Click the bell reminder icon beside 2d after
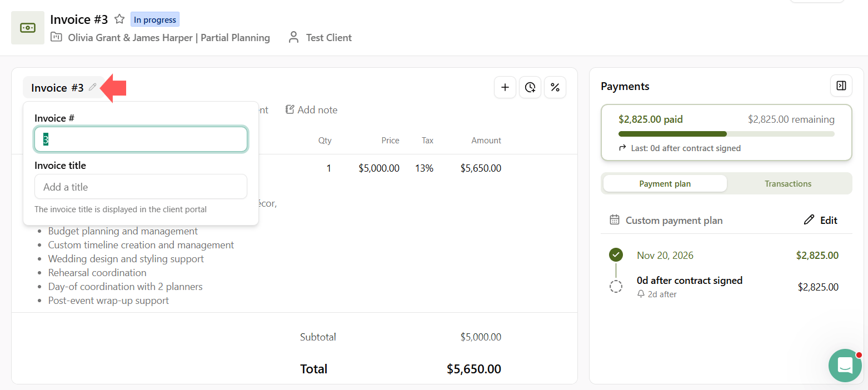The width and height of the screenshot is (868, 390). pos(641,294)
